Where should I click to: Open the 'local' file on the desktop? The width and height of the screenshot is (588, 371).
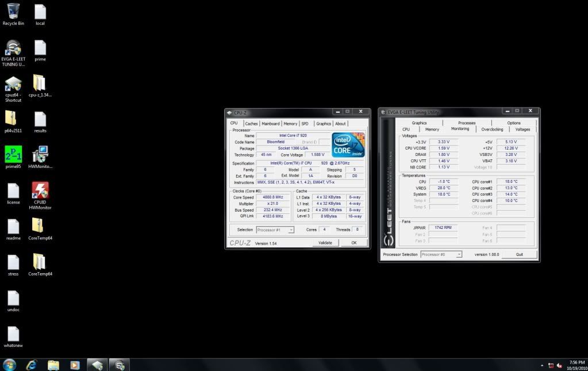[40, 14]
